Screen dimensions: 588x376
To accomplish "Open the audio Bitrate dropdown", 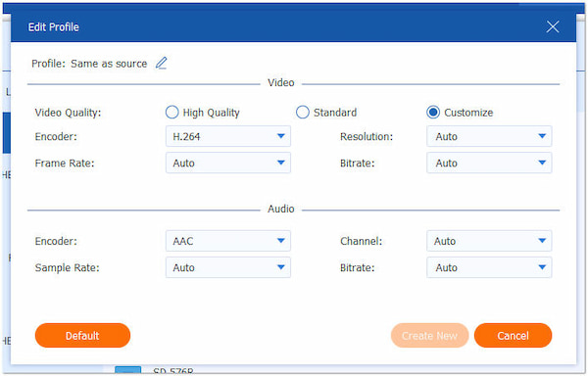I will [x=489, y=267].
